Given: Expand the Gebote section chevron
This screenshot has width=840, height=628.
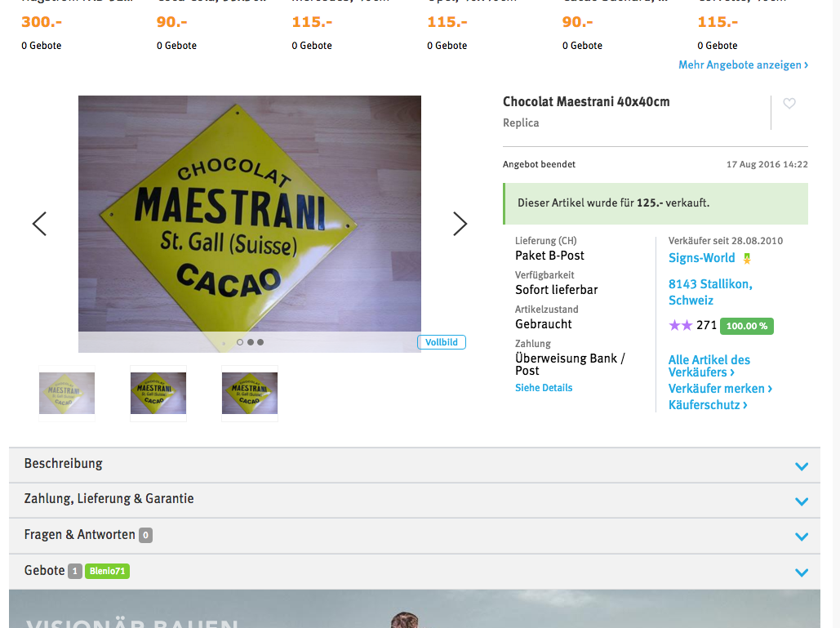Looking at the screenshot, I should point(802,572).
